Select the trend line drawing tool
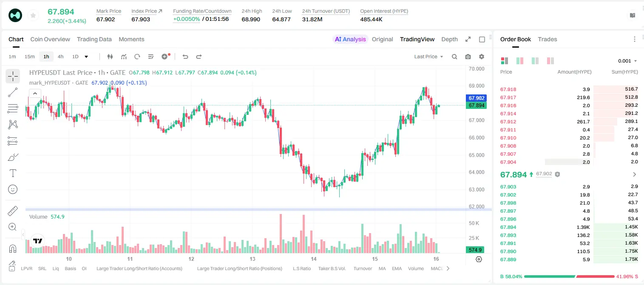Viewport: 644px width, 285px height. [x=13, y=92]
